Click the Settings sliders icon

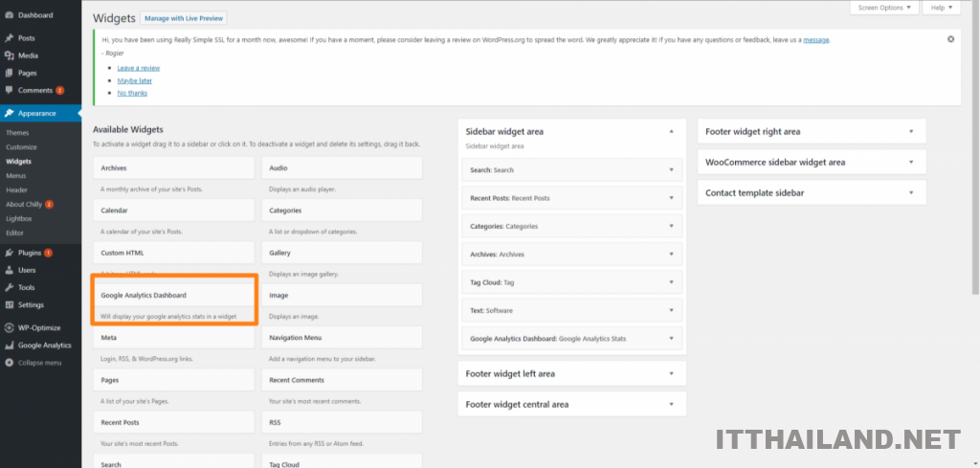click(9, 305)
